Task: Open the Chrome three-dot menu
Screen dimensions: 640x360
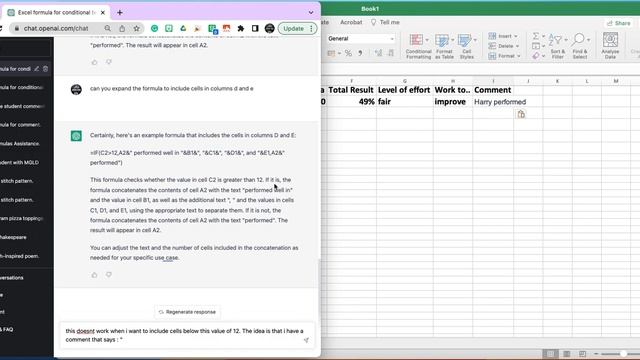Action: coord(311,29)
